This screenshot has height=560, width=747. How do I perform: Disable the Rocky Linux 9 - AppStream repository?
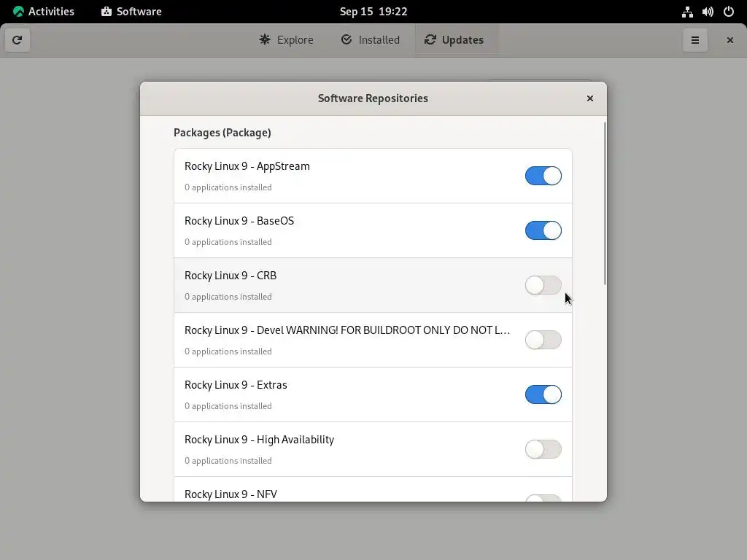(543, 176)
